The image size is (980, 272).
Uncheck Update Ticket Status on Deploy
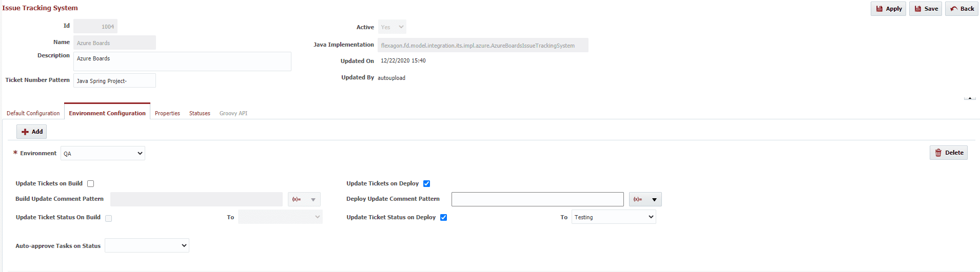(444, 217)
